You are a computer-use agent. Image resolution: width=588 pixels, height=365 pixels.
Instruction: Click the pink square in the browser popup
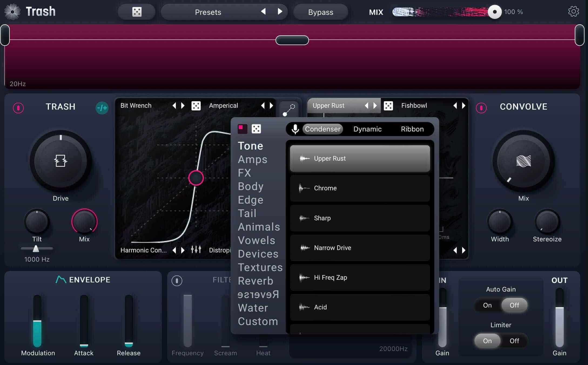pyautogui.click(x=242, y=129)
